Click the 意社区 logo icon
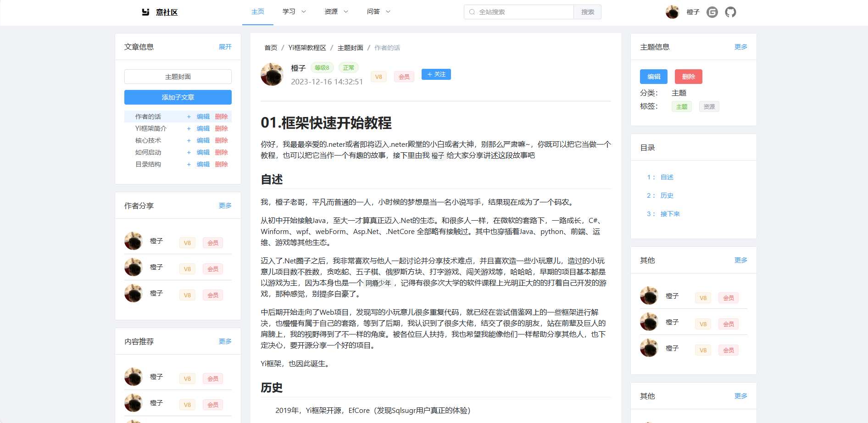 click(145, 12)
